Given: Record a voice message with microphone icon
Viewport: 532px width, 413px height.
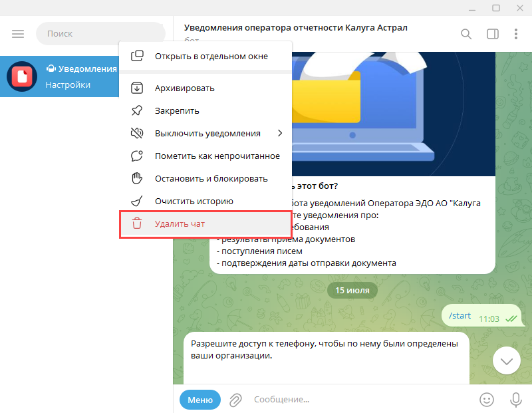Looking at the screenshot, I should coord(516,400).
